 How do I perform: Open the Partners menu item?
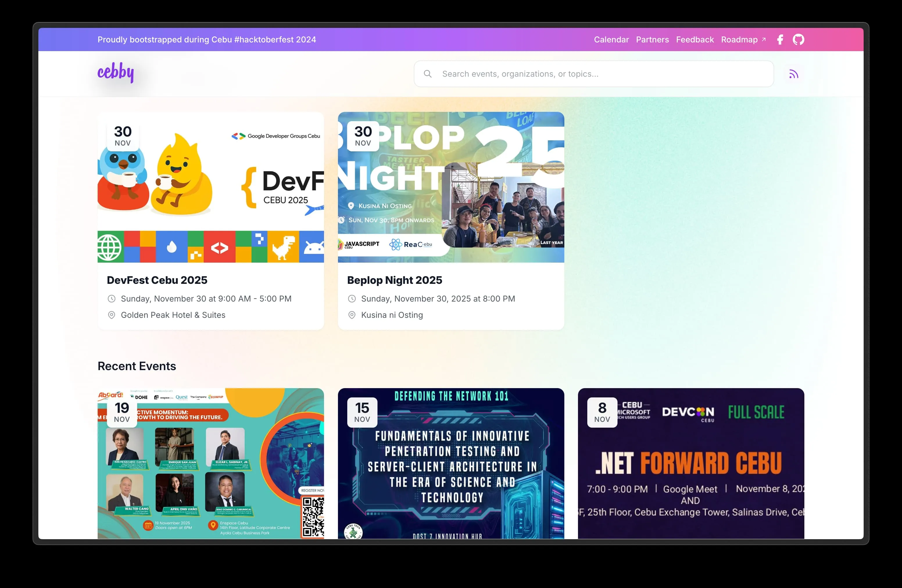[652, 40]
